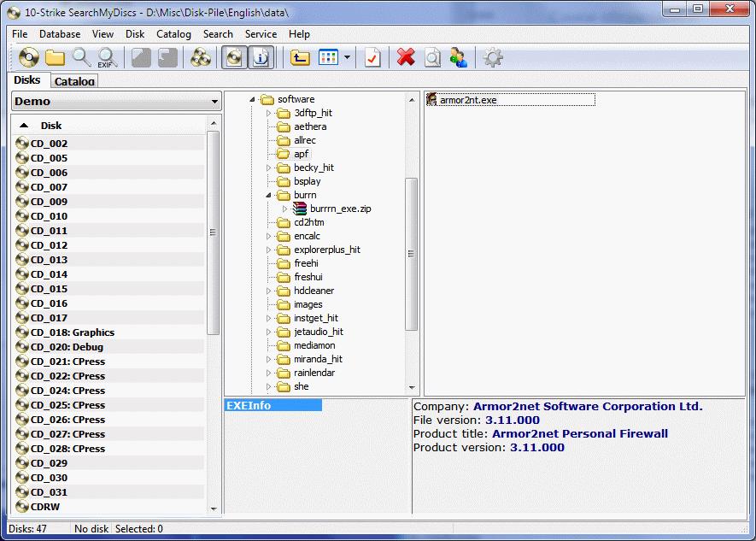756x541 pixels.
Task: Click the checkmark document icon
Action: coord(372,58)
